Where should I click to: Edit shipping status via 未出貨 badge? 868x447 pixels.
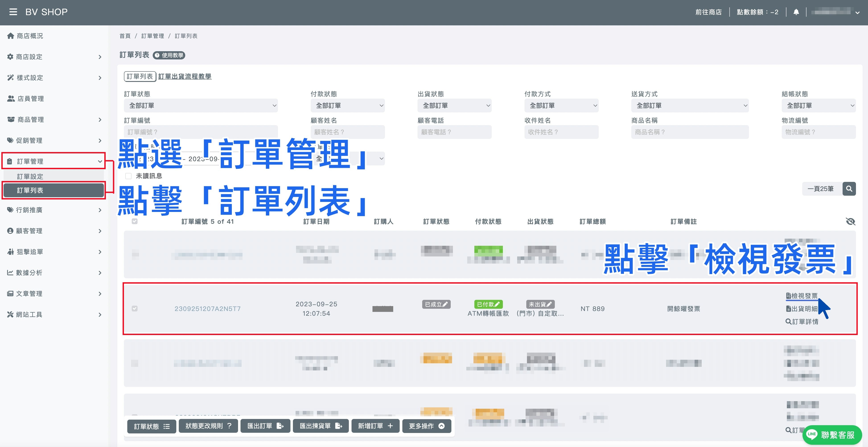pyautogui.click(x=540, y=304)
